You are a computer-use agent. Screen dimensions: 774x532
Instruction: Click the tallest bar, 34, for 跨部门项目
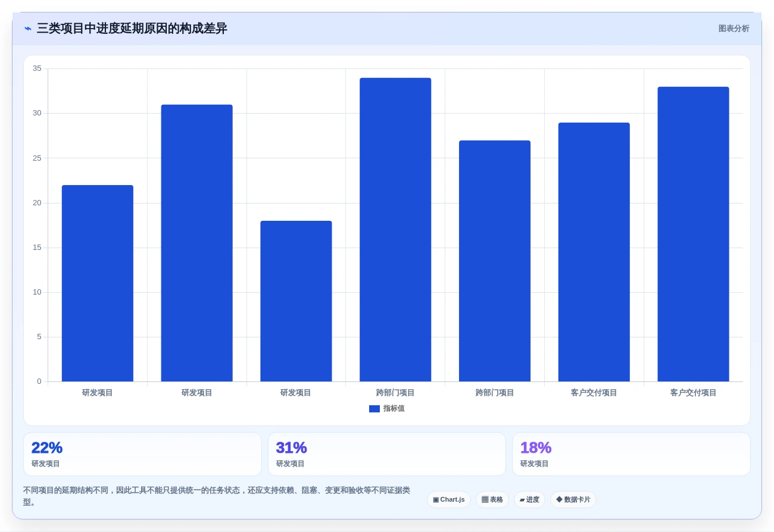395,230
